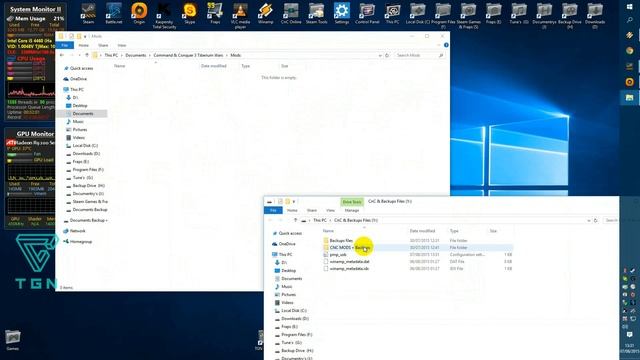Click the search icon on the taskbar

coord(629,20)
